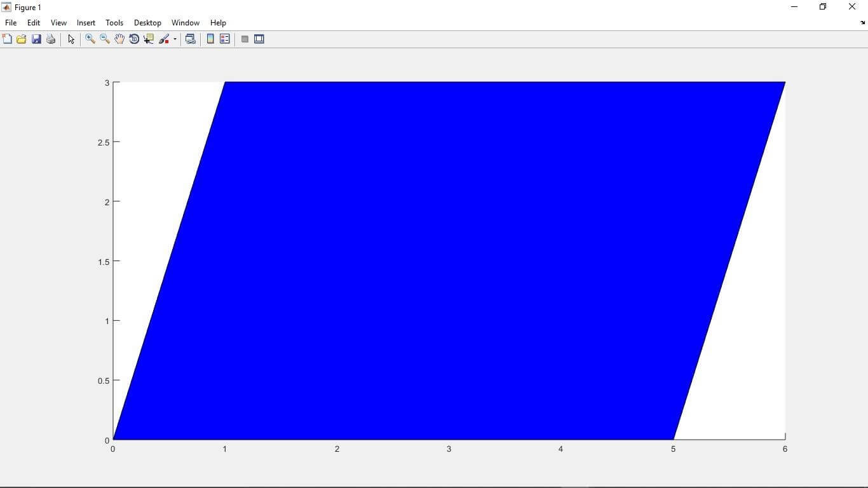Select the Edit Plot arrow tool
This screenshot has width=868, height=488.
pos(71,39)
